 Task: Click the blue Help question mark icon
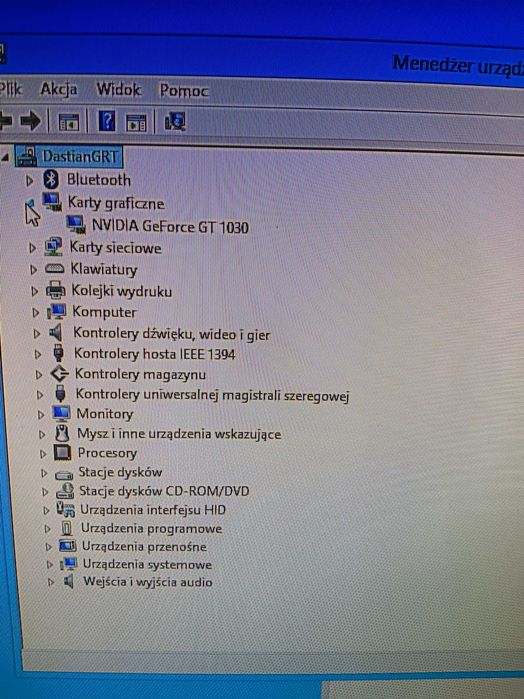coord(107,121)
